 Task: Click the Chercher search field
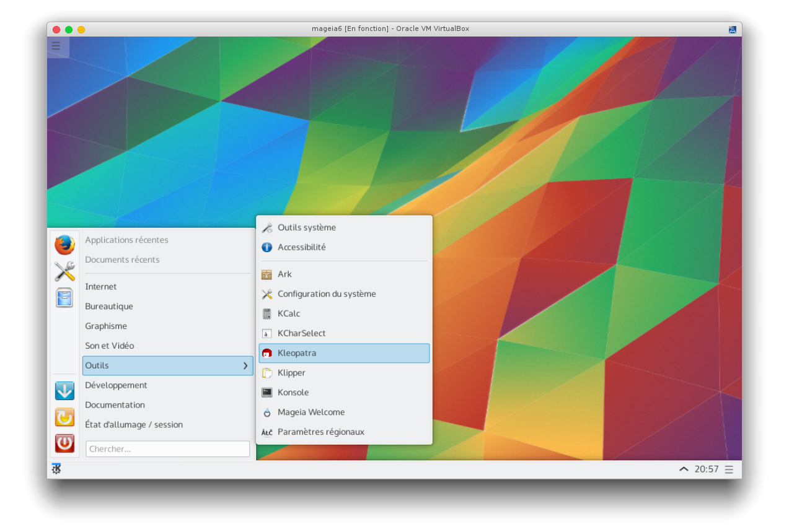[x=168, y=449]
